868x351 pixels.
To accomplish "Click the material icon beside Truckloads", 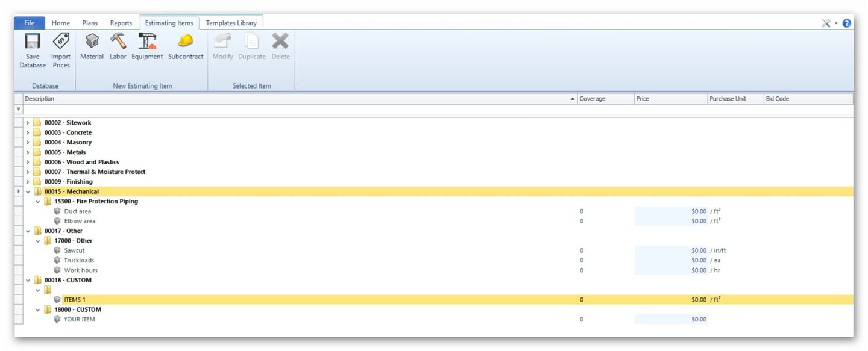I will pyautogui.click(x=57, y=260).
